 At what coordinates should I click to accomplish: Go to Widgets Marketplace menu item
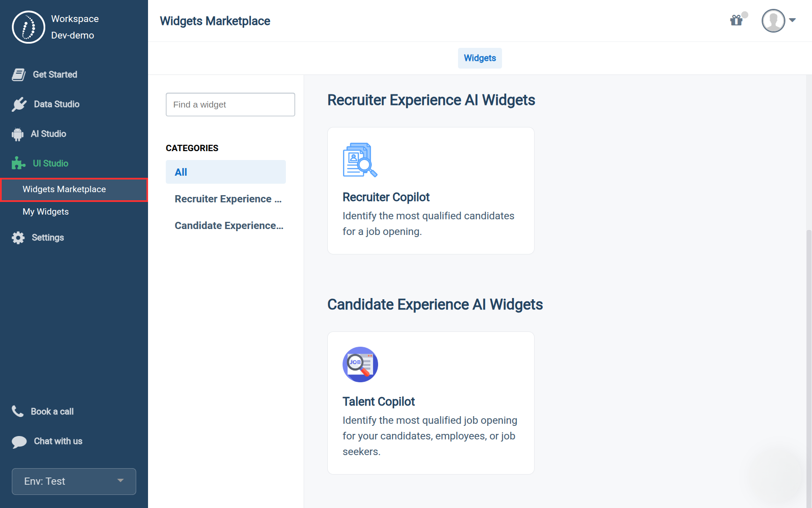[64, 189]
